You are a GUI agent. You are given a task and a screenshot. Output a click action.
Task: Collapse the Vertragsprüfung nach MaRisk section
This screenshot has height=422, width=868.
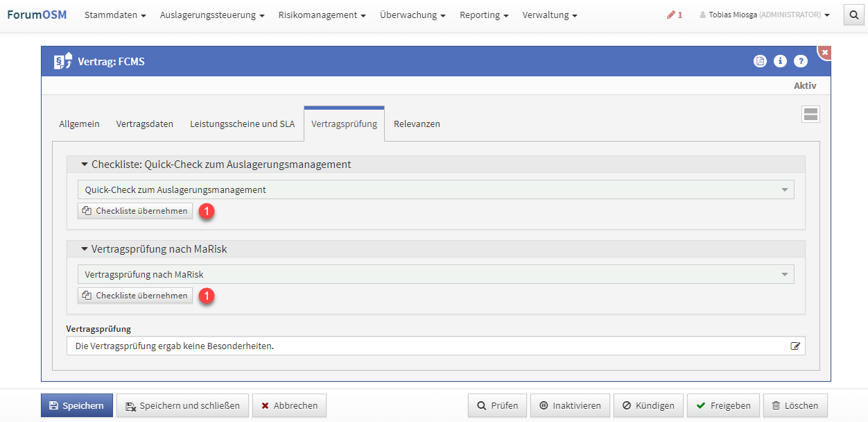(x=85, y=249)
